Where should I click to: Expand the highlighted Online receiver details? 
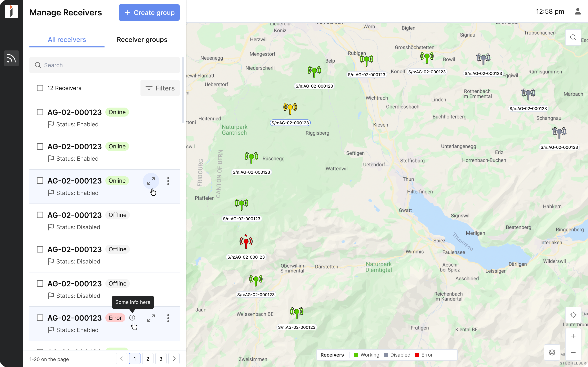pos(151,181)
